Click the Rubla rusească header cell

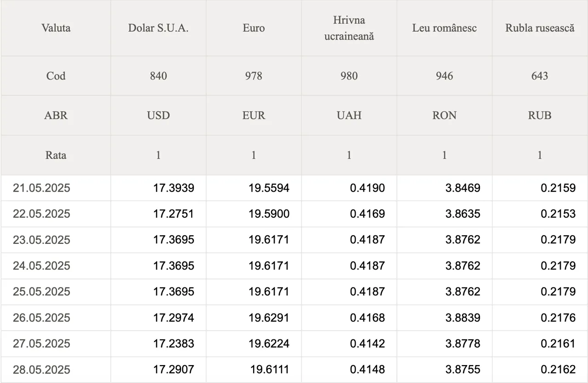tap(540, 28)
